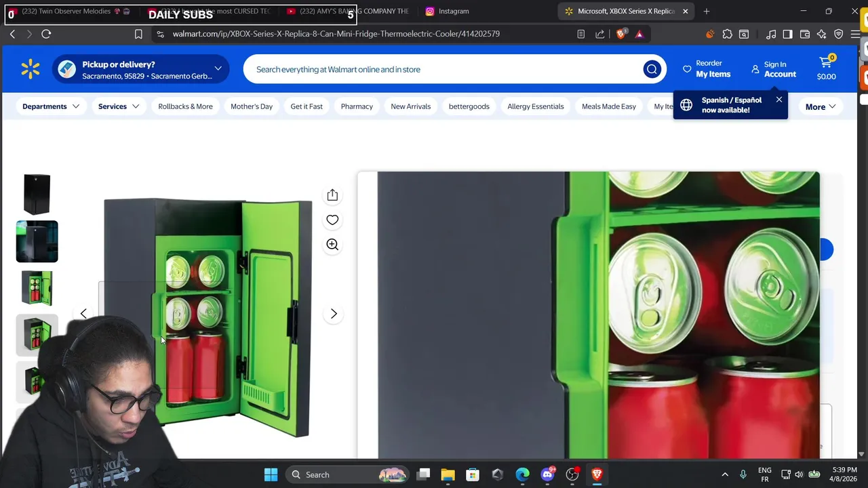Expand the Pickup or delivery selector

coord(141,69)
